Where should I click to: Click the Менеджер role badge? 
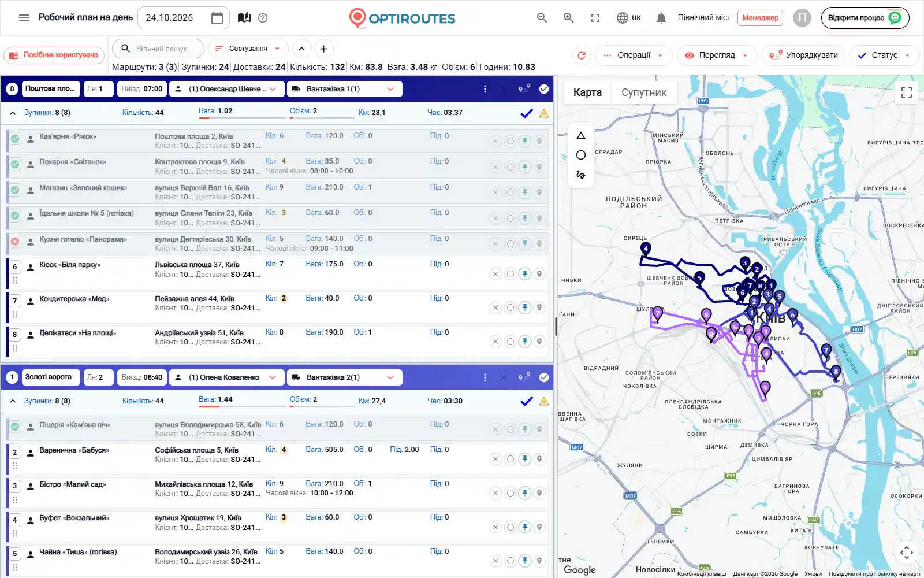click(x=760, y=18)
